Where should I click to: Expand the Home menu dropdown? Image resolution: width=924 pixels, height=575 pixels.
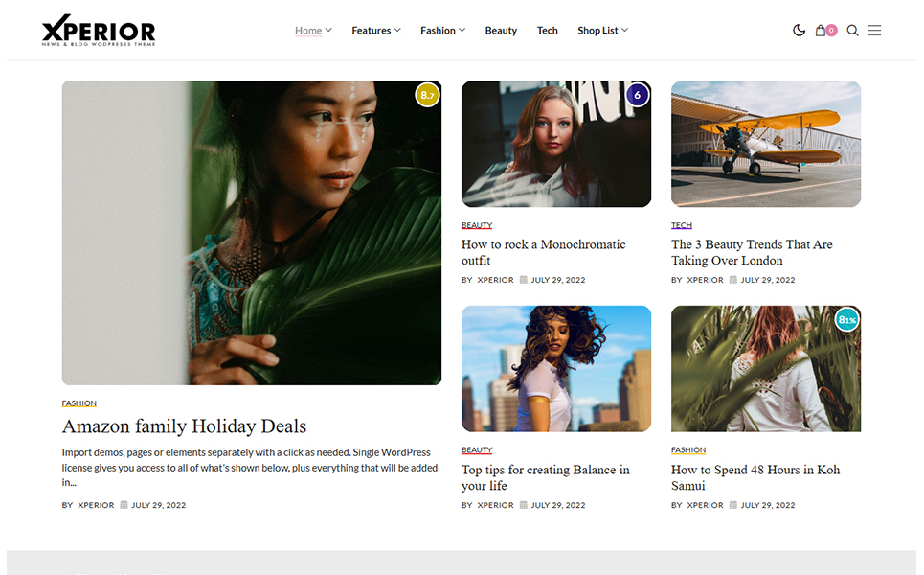pos(313,31)
